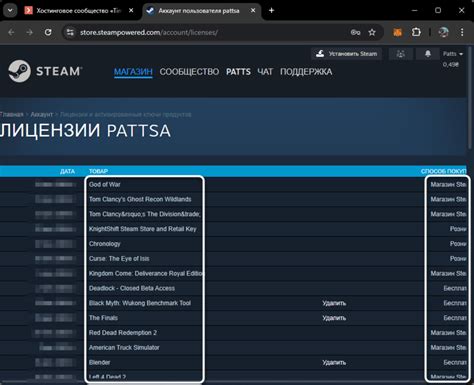Open the PATTS profile menu

pyautogui.click(x=238, y=72)
